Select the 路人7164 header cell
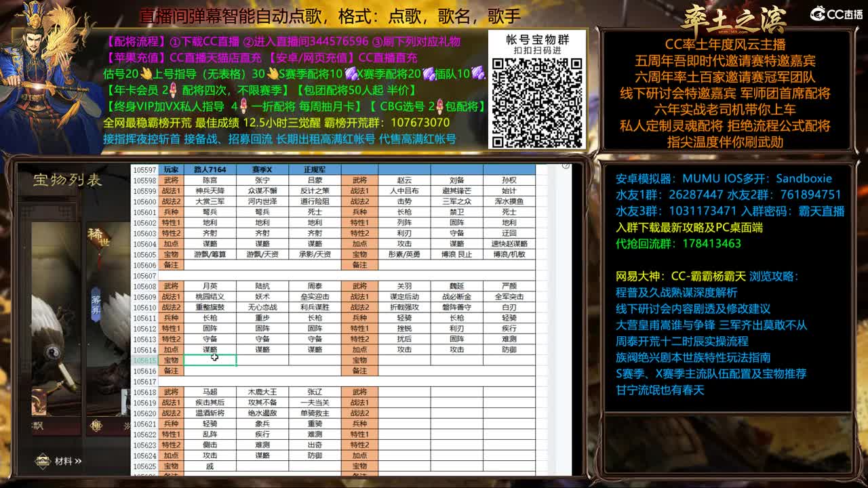868x488 pixels. (210, 169)
